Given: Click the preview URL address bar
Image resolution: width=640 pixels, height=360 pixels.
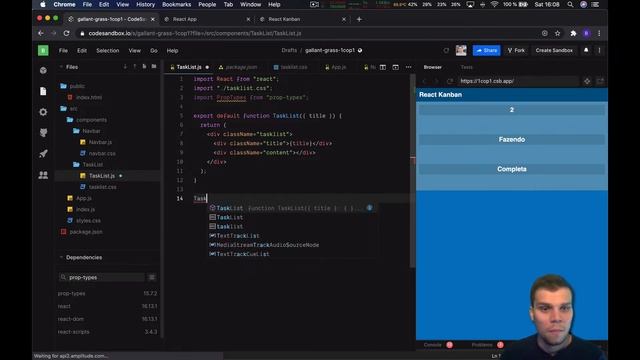Looking at the screenshot, I should [x=518, y=81].
